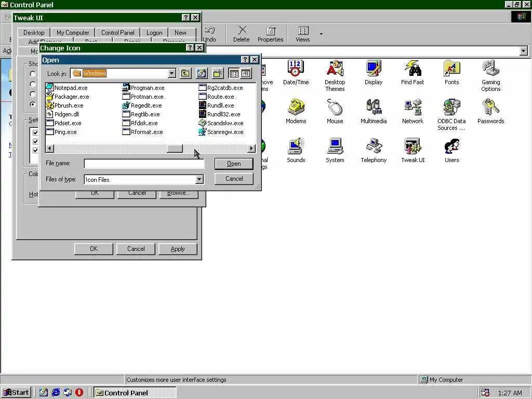Open the Tweak UI icon in Control Panel

tap(412, 150)
